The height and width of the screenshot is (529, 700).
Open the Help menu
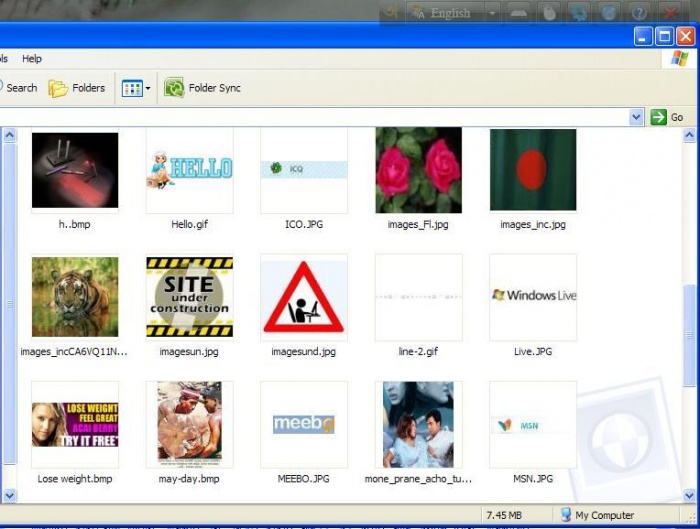(x=32, y=58)
